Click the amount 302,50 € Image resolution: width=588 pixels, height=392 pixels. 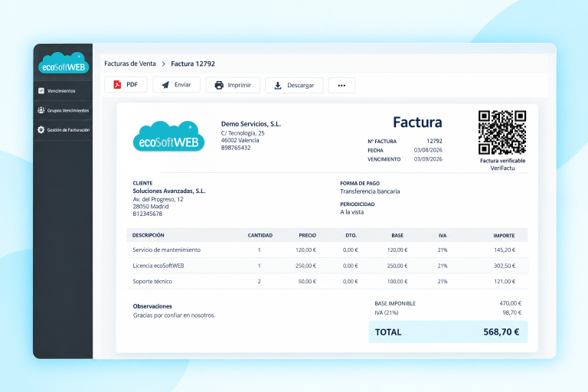[x=505, y=266]
